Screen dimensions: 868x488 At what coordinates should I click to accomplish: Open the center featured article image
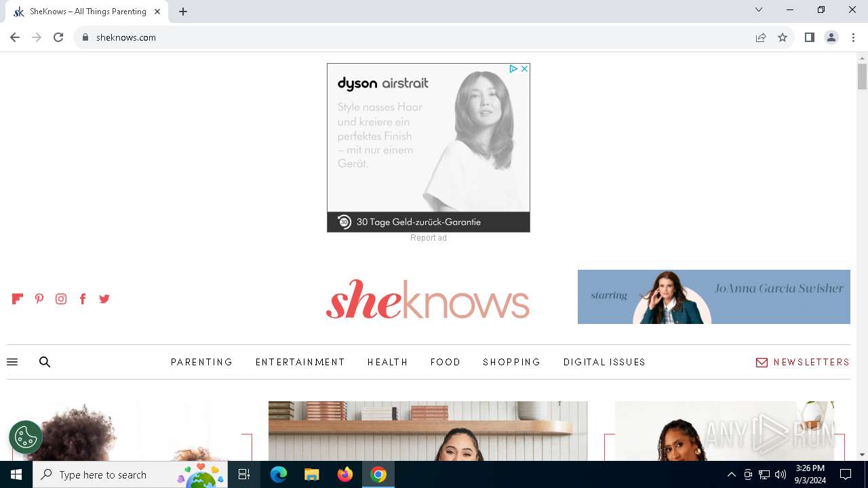point(428,431)
